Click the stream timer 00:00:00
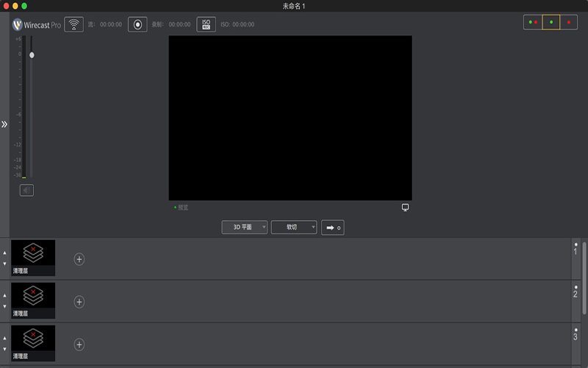 (x=111, y=24)
